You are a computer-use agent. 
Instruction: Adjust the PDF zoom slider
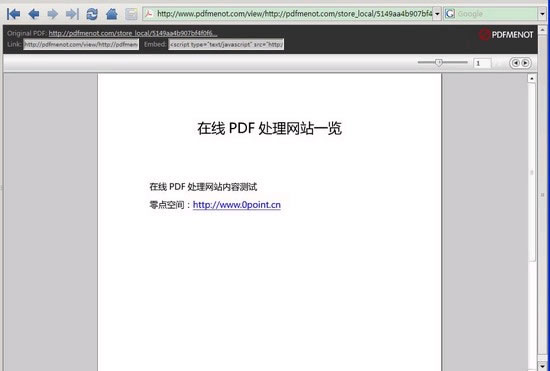[x=438, y=62]
